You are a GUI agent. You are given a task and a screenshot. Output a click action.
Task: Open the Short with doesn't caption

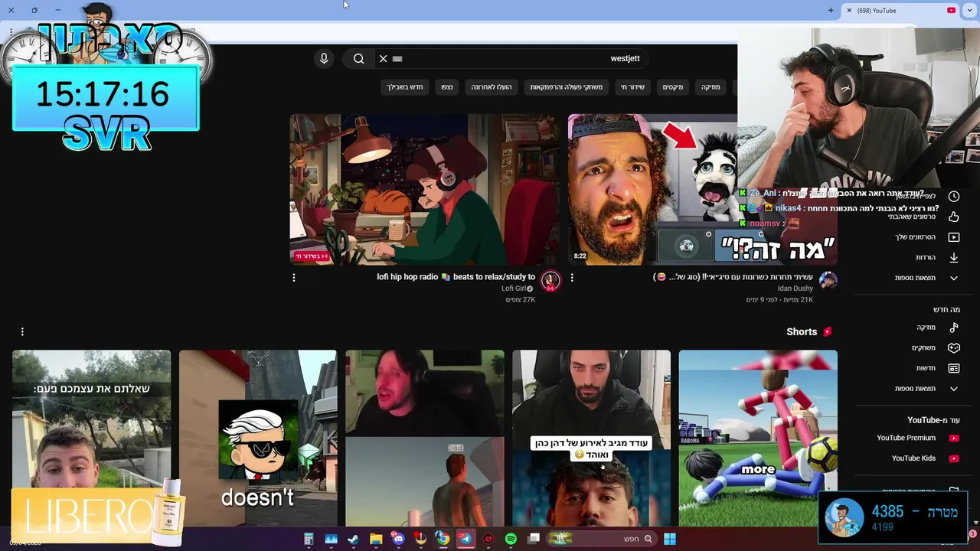pos(258,438)
